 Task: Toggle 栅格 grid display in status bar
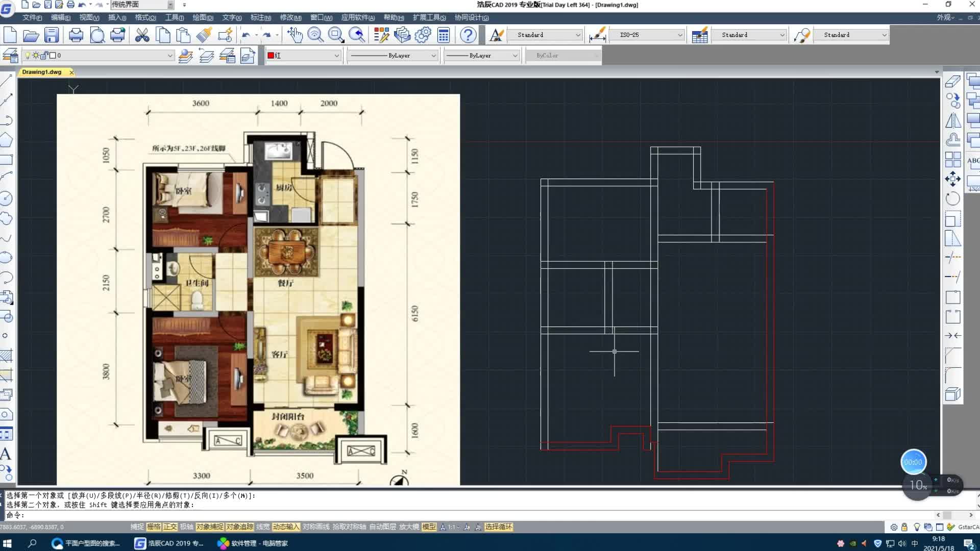[x=154, y=527]
